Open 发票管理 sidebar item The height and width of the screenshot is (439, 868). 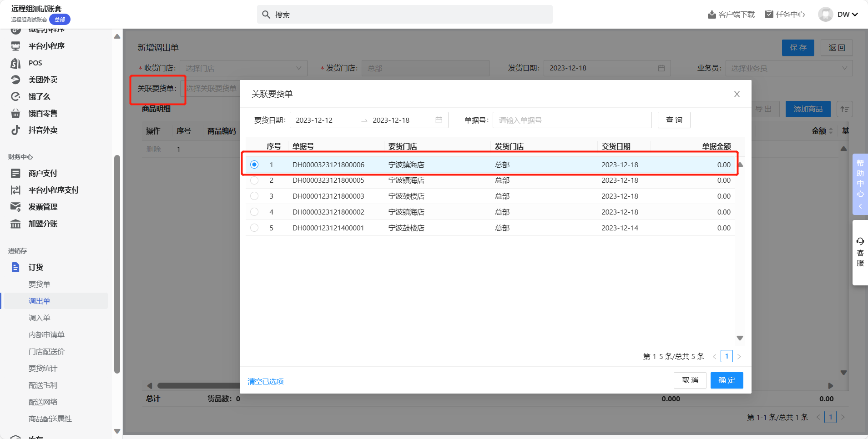tap(43, 207)
